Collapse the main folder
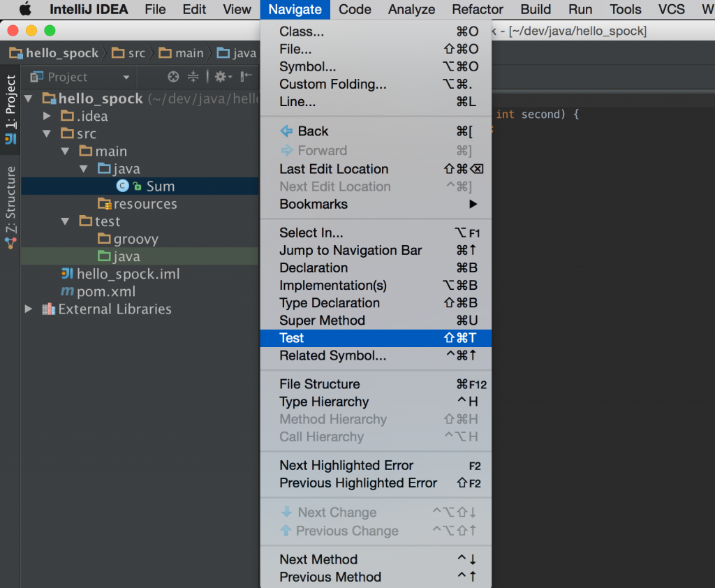 [x=65, y=151]
